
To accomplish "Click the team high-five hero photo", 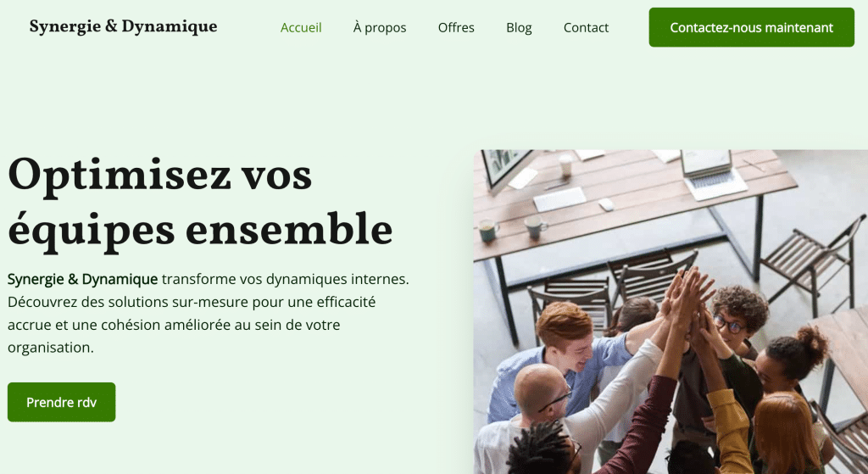I will pos(670,312).
